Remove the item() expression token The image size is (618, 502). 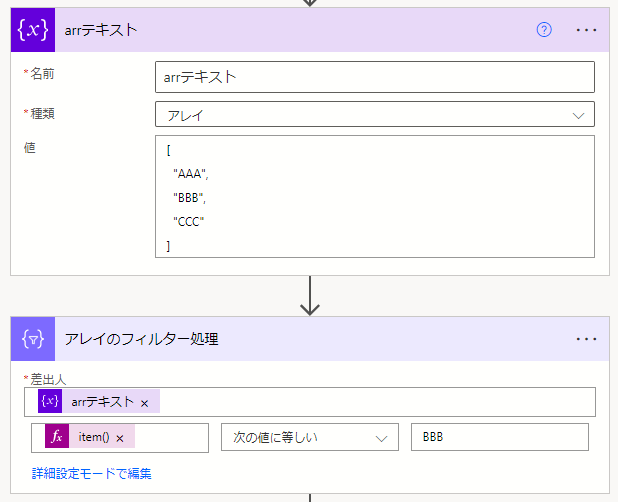pos(120,439)
